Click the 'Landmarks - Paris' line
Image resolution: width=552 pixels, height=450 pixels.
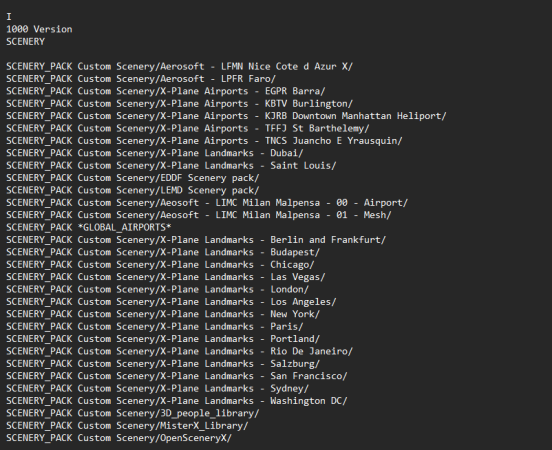pyautogui.click(x=155, y=326)
